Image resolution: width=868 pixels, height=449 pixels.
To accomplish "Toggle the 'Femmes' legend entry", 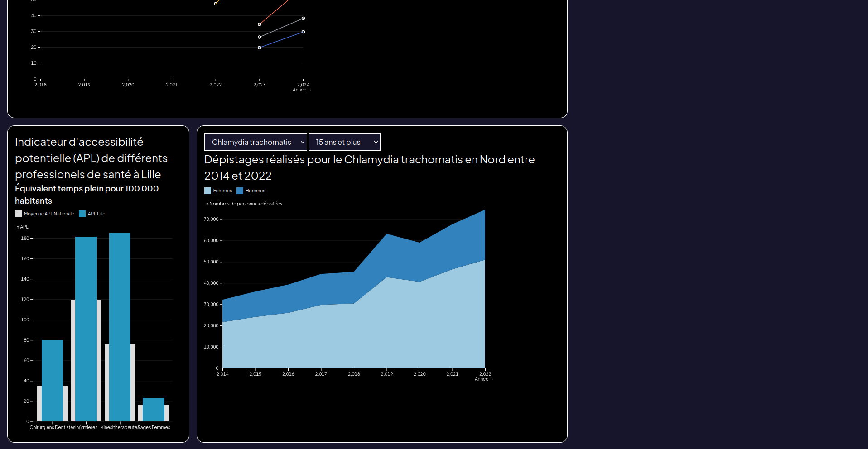I will [x=217, y=191].
